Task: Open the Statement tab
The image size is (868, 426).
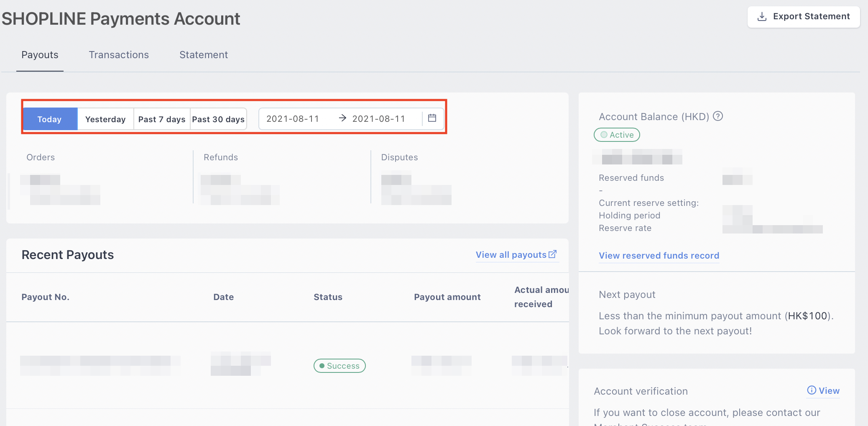Action: coord(204,55)
